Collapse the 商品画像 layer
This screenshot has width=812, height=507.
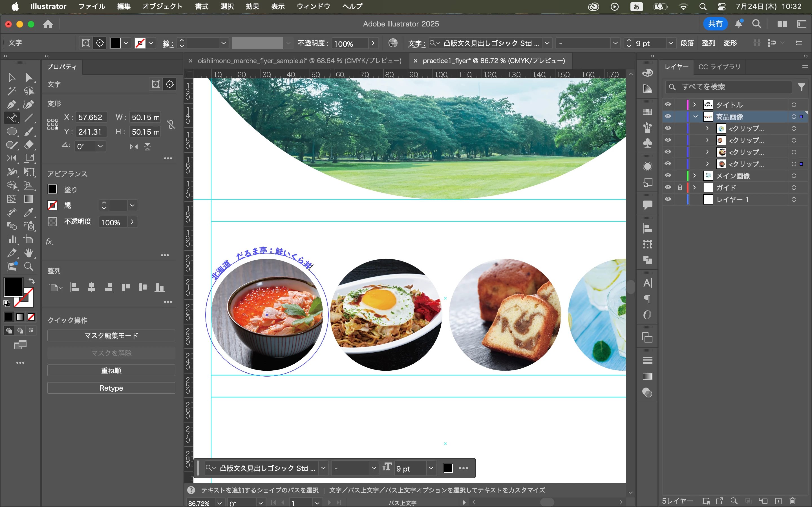695,117
